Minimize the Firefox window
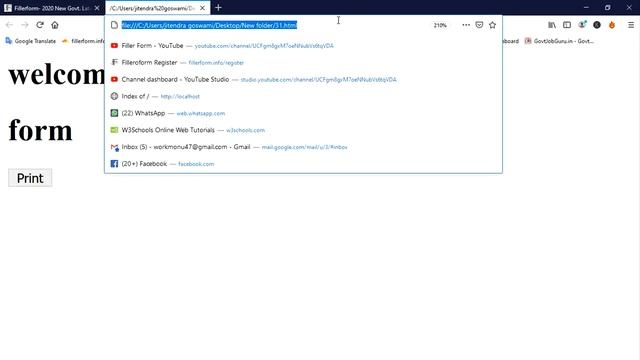Image resolution: width=640 pixels, height=360 pixels. (586, 7)
